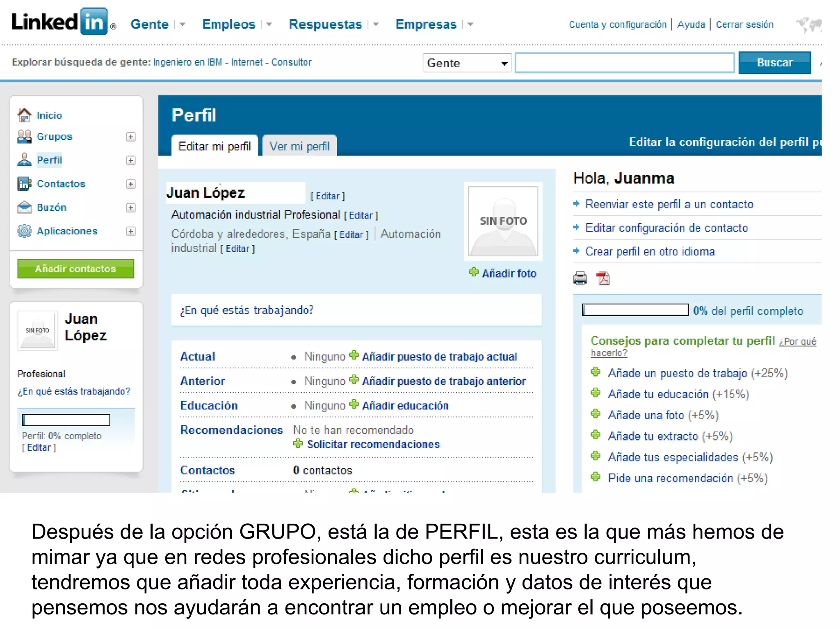Click plus icon beside Añadir educación

coord(354,404)
